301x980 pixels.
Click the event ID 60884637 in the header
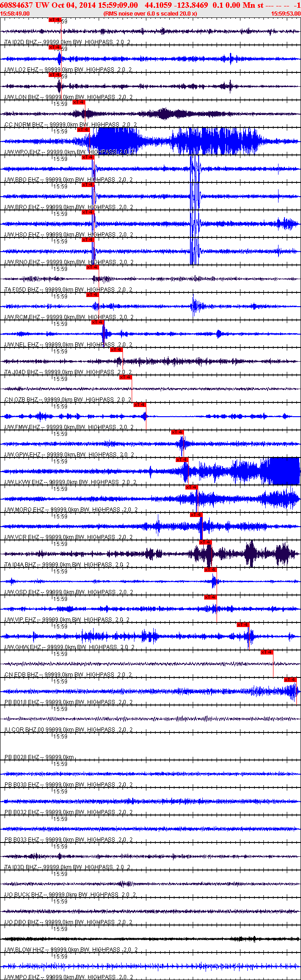pos(17,5)
